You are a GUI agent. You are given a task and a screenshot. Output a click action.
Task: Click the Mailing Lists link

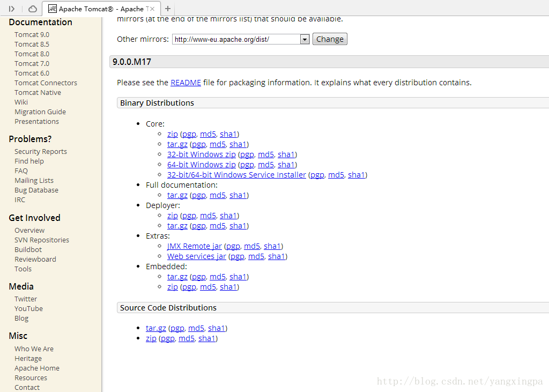coord(34,180)
